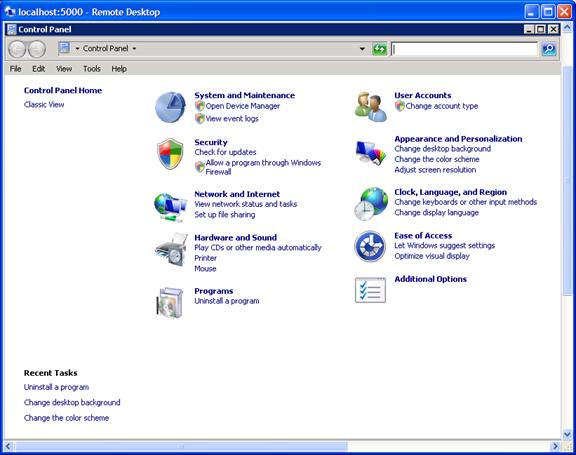Click Allow a program through Windows Firewall
The image size is (576, 455).
click(263, 167)
